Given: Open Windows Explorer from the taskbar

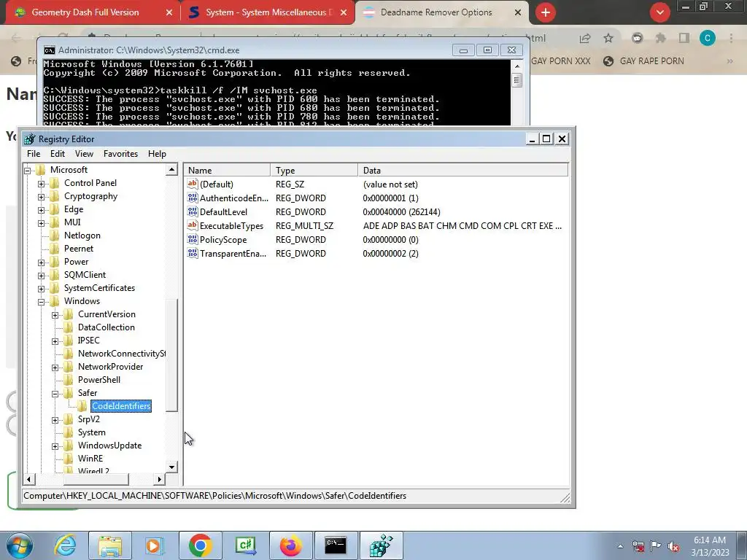Looking at the screenshot, I should (111, 545).
